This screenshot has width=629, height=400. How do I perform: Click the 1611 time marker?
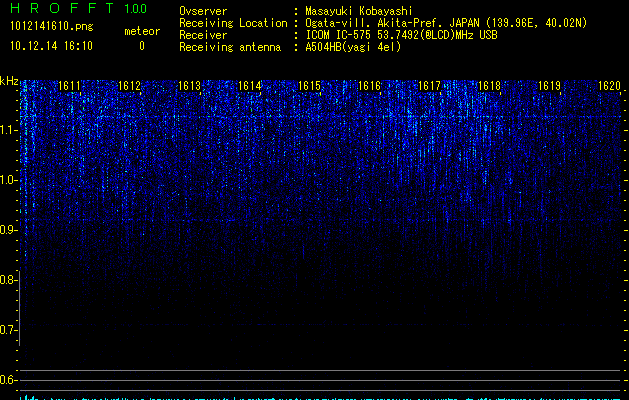[x=69, y=86]
